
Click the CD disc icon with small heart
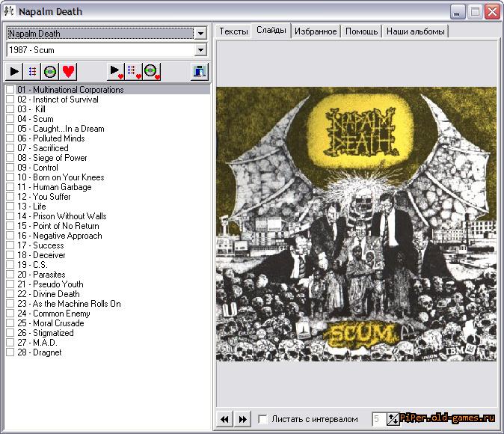coord(151,71)
